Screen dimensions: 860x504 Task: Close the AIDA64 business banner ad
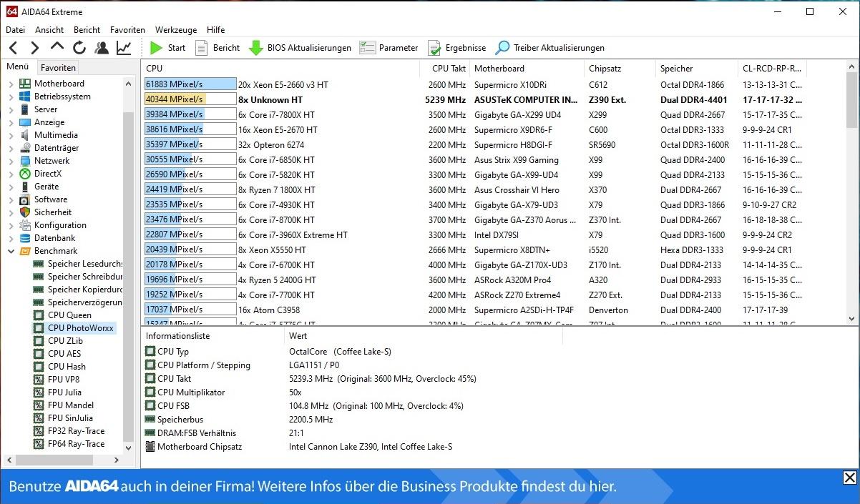click(x=849, y=478)
